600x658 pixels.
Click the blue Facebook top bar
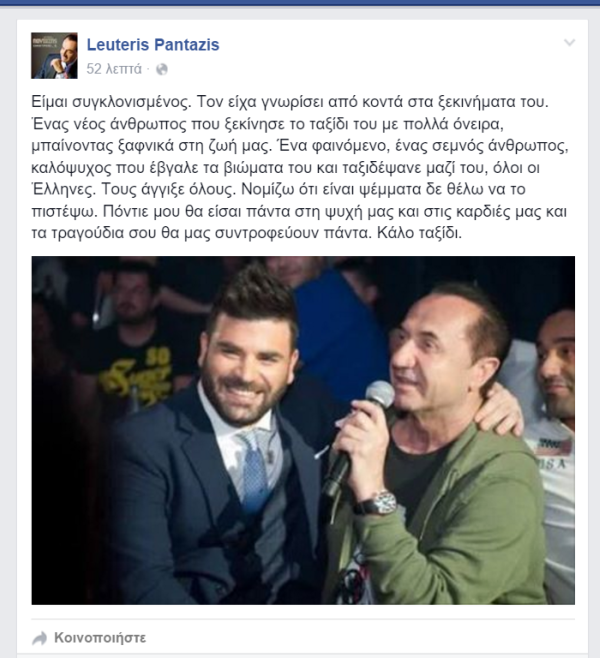click(x=300, y=3)
